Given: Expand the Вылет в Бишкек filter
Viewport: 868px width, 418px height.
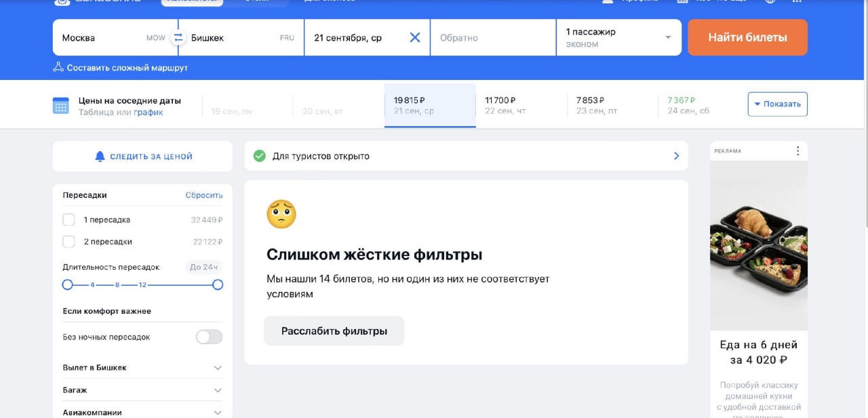Looking at the screenshot, I should (142, 367).
